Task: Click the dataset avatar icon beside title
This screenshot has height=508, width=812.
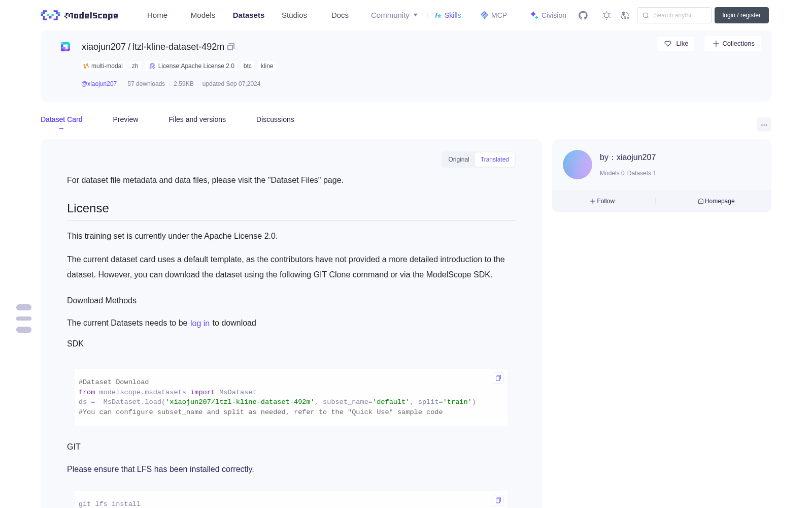Action: [65, 47]
